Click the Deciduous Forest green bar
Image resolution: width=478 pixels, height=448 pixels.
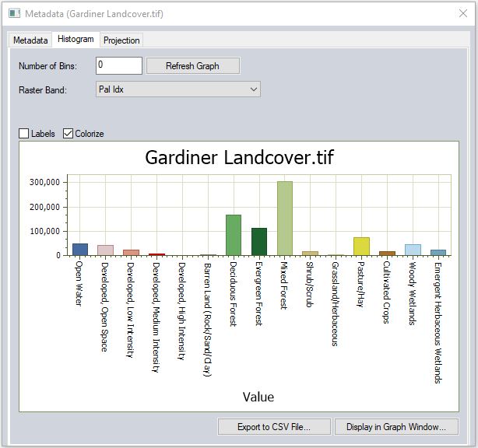(234, 235)
